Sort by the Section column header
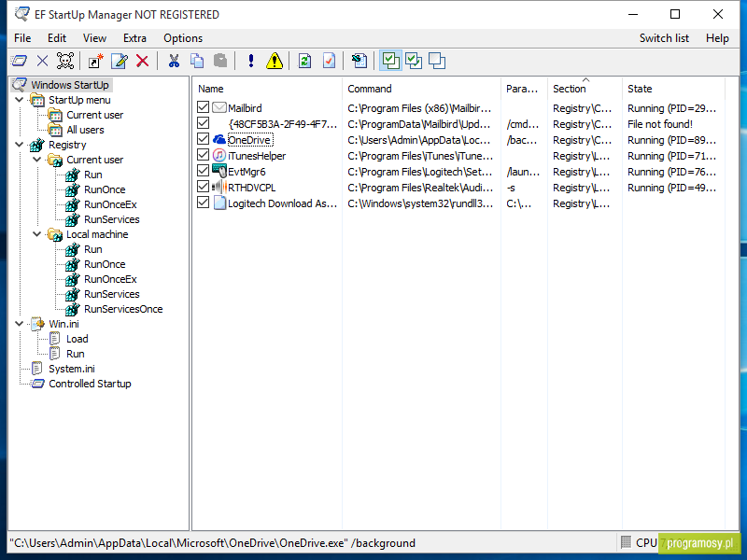Screen dimensions: 747x560 click(585, 89)
